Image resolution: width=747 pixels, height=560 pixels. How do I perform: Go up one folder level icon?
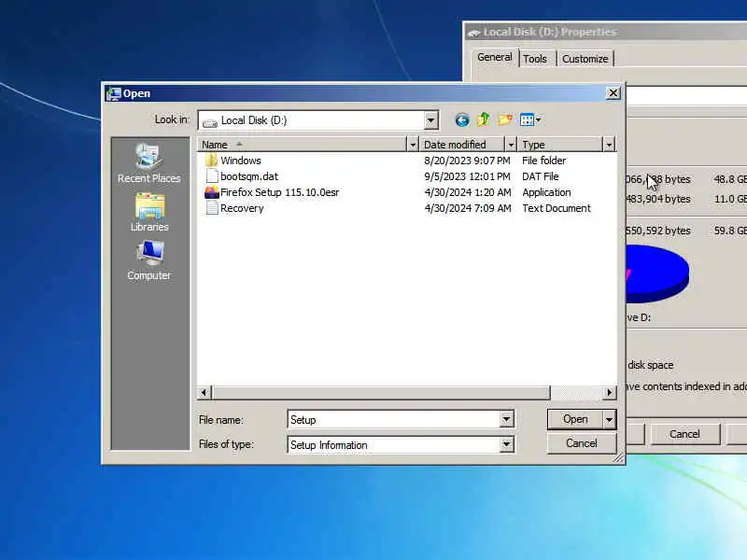(x=484, y=119)
